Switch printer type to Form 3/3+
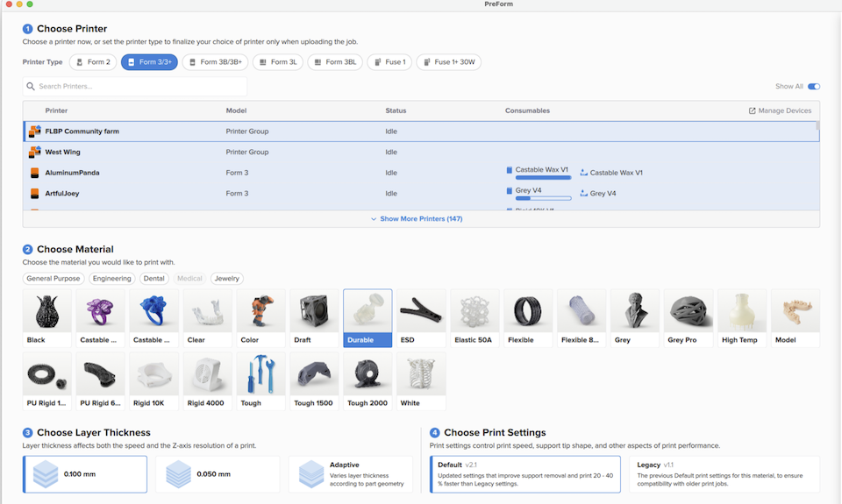 point(149,61)
